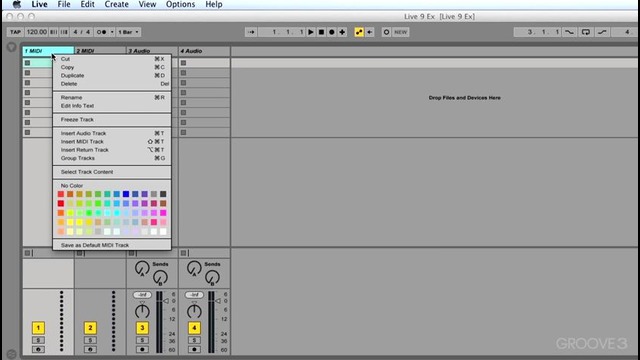Image resolution: width=640 pixels, height=360 pixels.
Task: Pick the magenta swatch at end of third row
Action: pos(163,213)
